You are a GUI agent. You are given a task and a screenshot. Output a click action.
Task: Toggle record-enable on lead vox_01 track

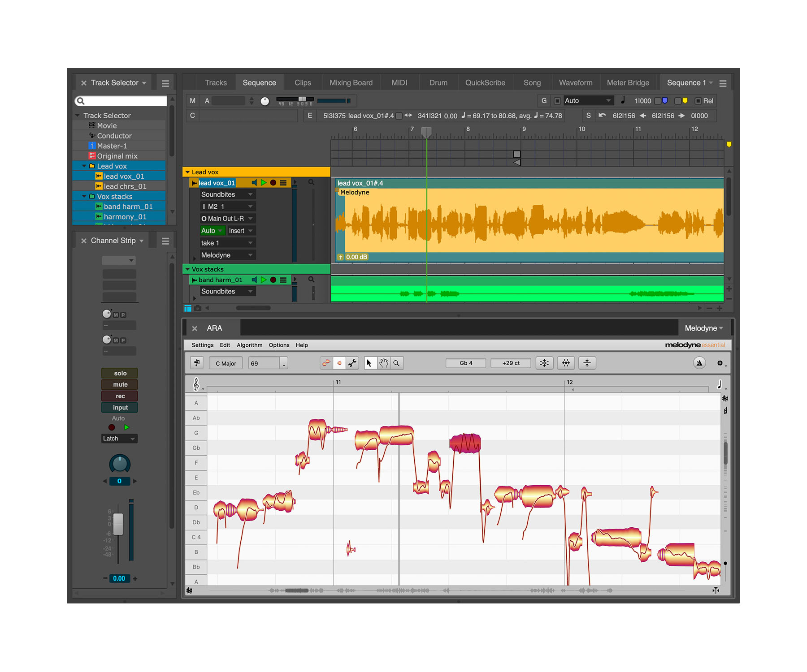tap(273, 183)
